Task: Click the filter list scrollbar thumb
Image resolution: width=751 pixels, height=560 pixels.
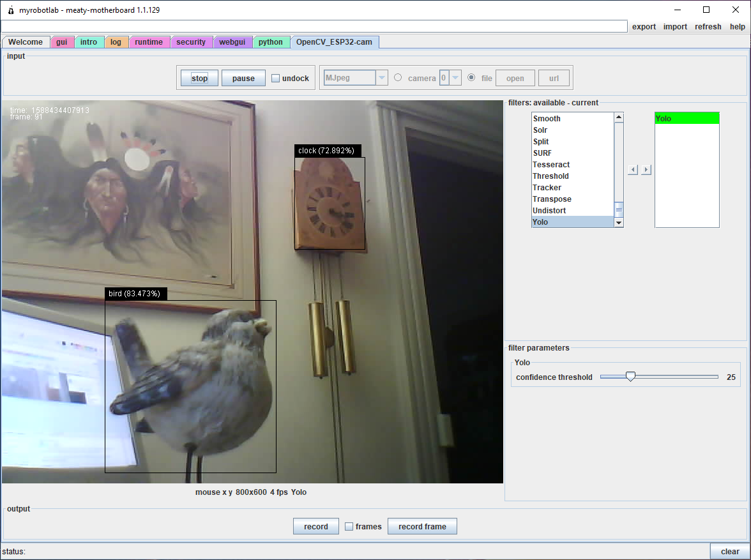Action: coord(619,209)
